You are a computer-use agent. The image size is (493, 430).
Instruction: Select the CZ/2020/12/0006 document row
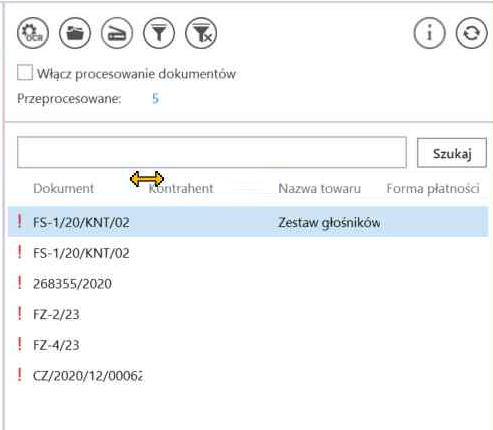coord(248,376)
